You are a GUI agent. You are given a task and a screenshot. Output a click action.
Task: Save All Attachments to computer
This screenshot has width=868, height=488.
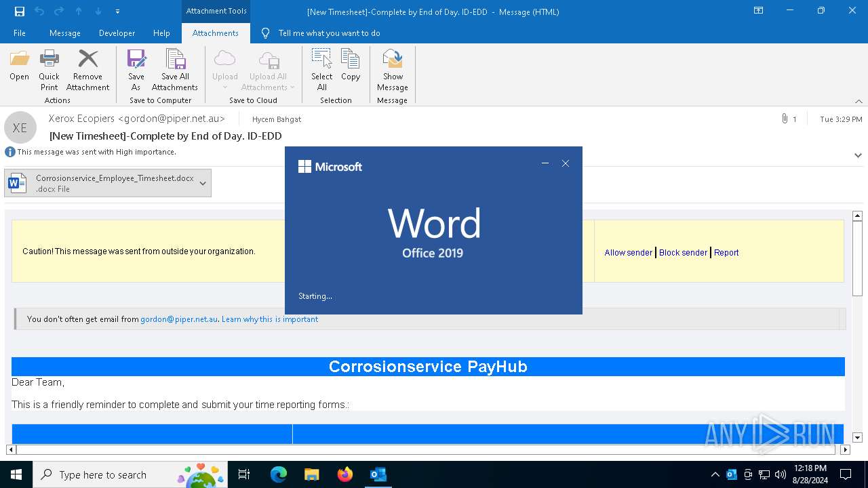click(175, 70)
